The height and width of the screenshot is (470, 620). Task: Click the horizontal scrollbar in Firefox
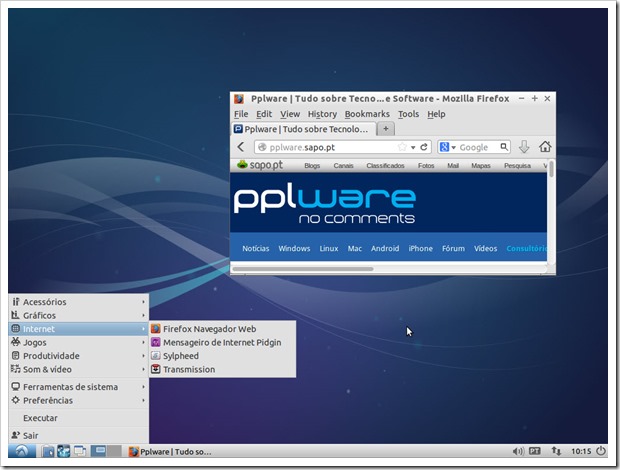point(303,269)
